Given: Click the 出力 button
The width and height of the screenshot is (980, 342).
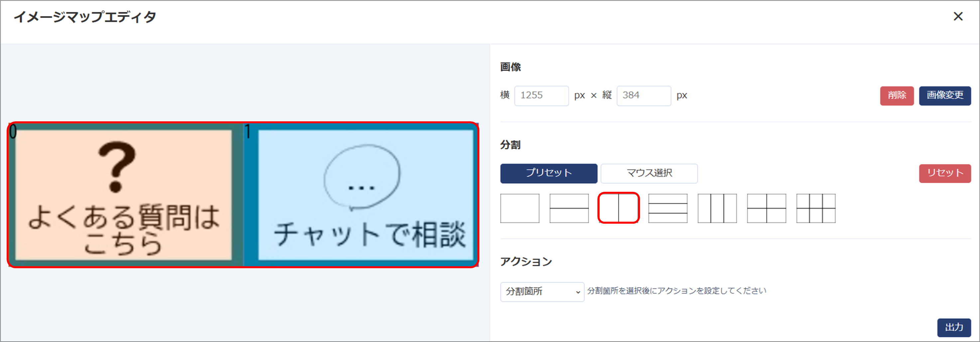Looking at the screenshot, I should tap(954, 328).
